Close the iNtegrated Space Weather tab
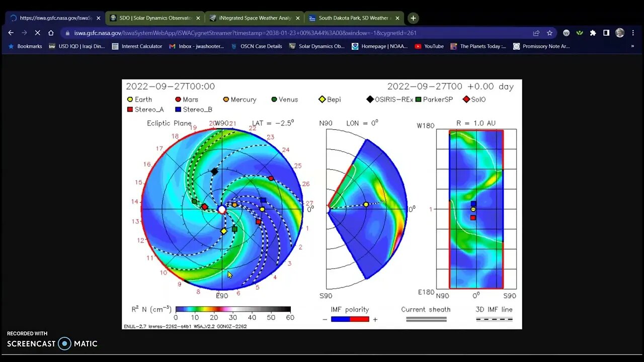 298,18
